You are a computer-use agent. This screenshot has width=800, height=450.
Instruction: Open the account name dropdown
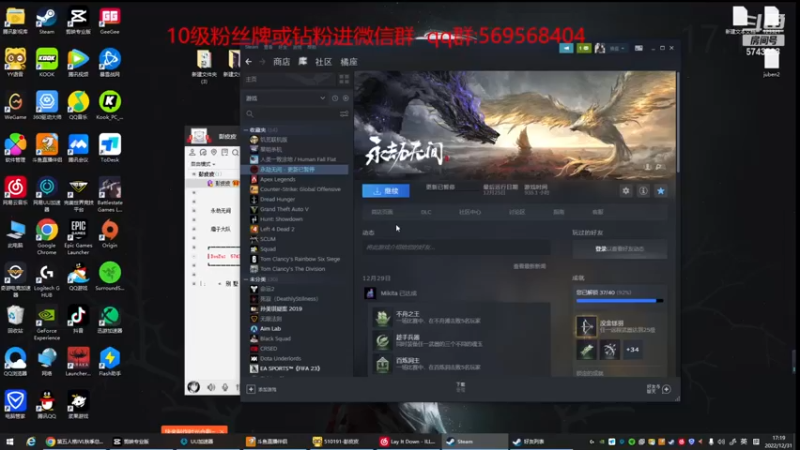[x=616, y=48]
